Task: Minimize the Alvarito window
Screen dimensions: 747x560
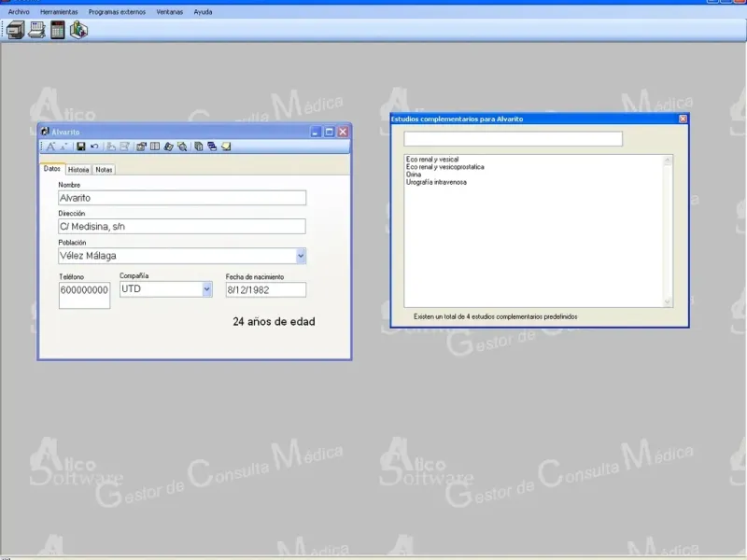Action: pos(316,132)
